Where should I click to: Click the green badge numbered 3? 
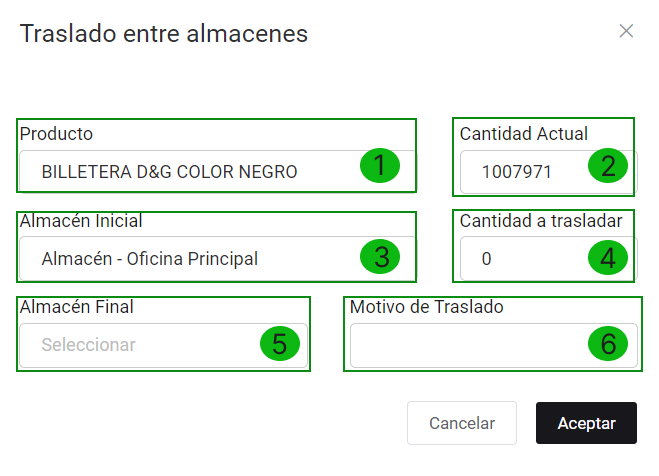(x=380, y=255)
